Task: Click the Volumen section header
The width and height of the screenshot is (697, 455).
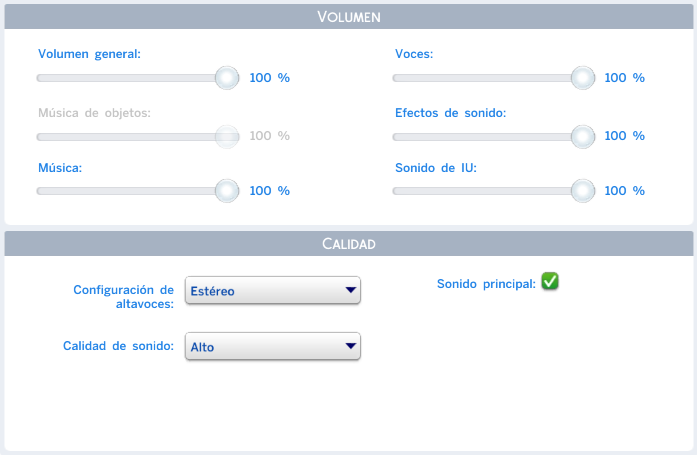Action: [x=348, y=17]
